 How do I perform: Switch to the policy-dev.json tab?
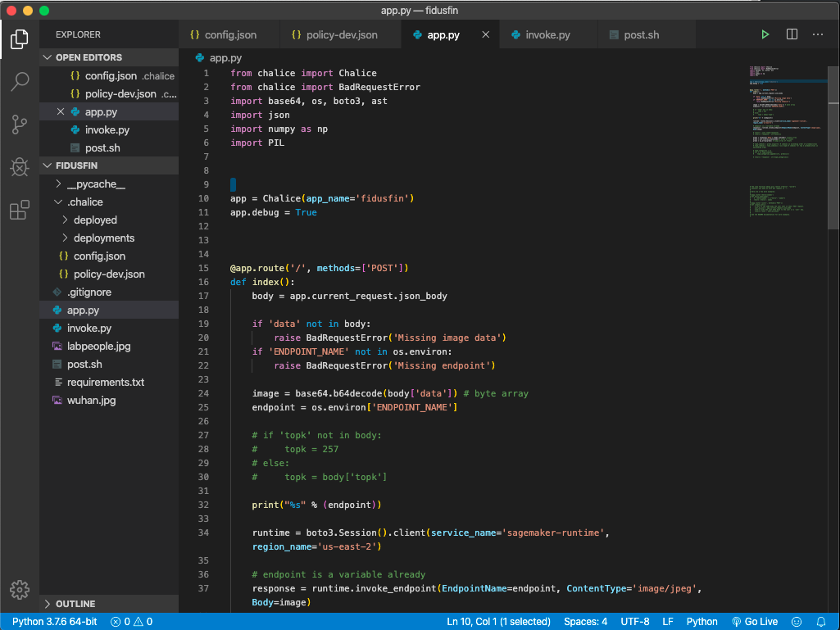341,35
